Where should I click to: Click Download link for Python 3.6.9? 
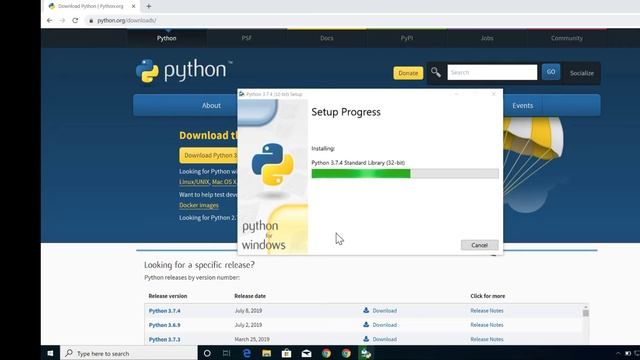pyautogui.click(x=384, y=325)
